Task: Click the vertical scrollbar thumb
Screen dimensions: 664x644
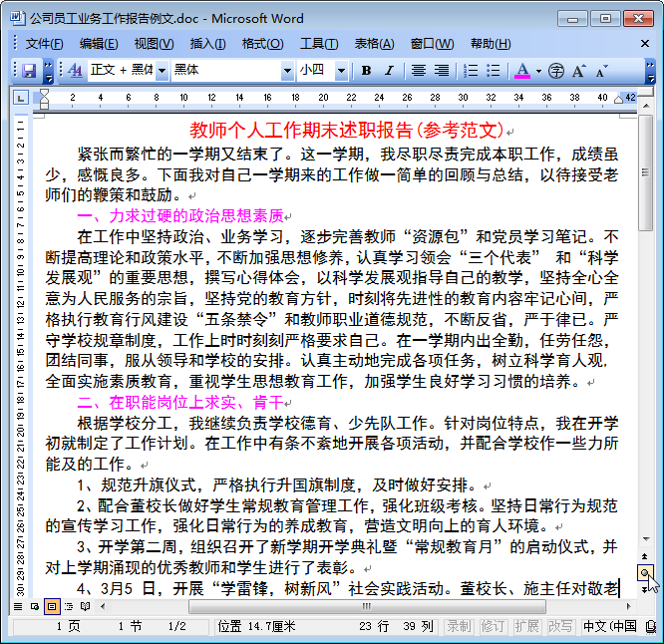Action: pyautogui.click(x=646, y=172)
